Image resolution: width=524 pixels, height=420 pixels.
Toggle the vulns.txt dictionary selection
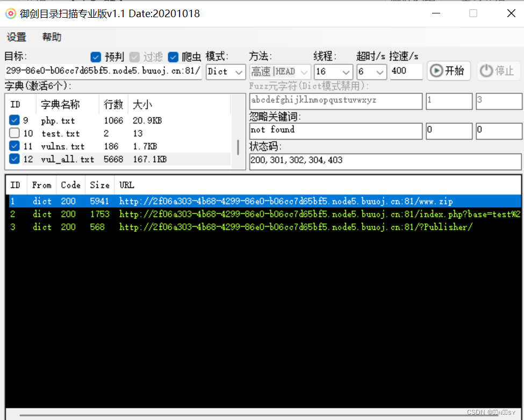(14, 146)
